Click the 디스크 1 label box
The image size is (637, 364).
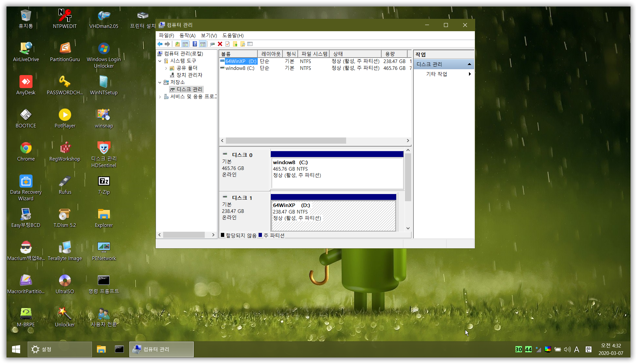245,212
